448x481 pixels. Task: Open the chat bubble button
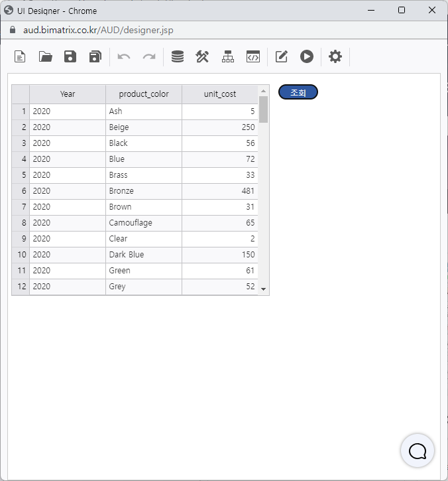[418, 451]
